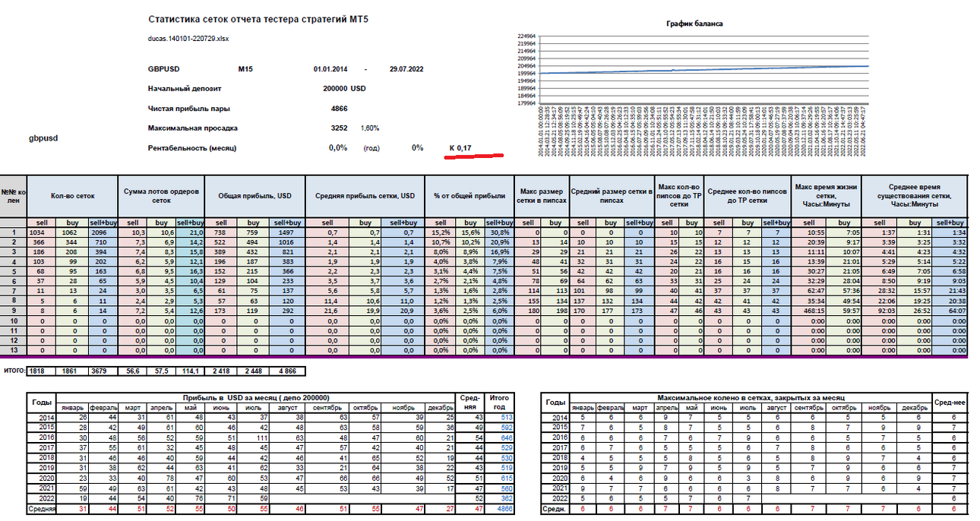The height and width of the screenshot is (521, 980).
Task: Click the totals cell '4 866'
Action: click(289, 371)
